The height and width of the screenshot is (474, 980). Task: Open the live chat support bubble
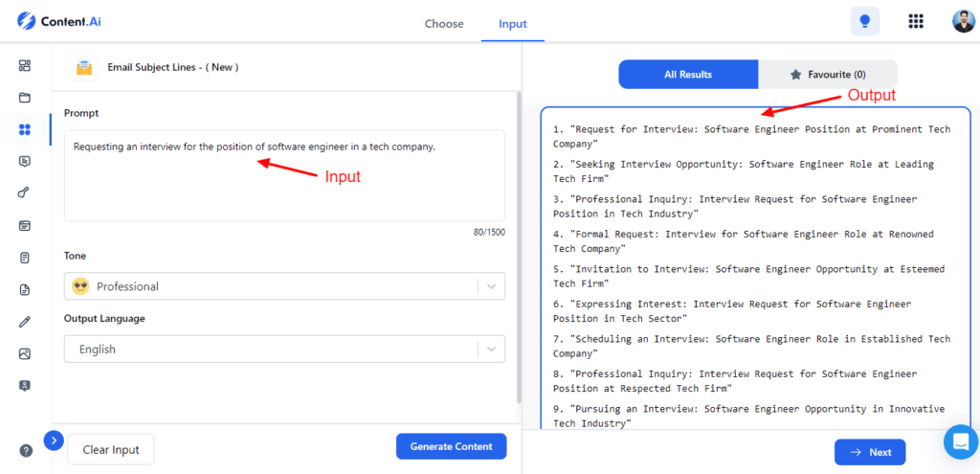[x=961, y=441]
